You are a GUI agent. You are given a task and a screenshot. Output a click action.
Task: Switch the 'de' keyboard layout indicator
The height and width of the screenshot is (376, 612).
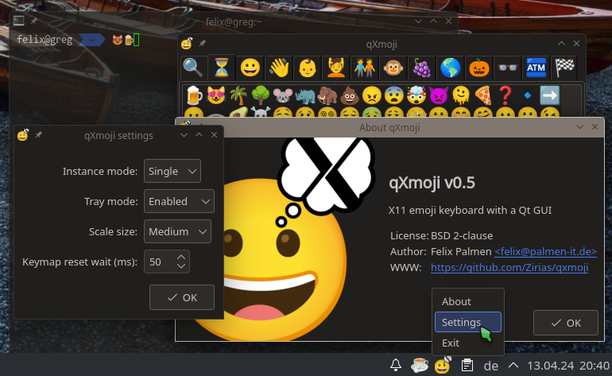(491, 366)
